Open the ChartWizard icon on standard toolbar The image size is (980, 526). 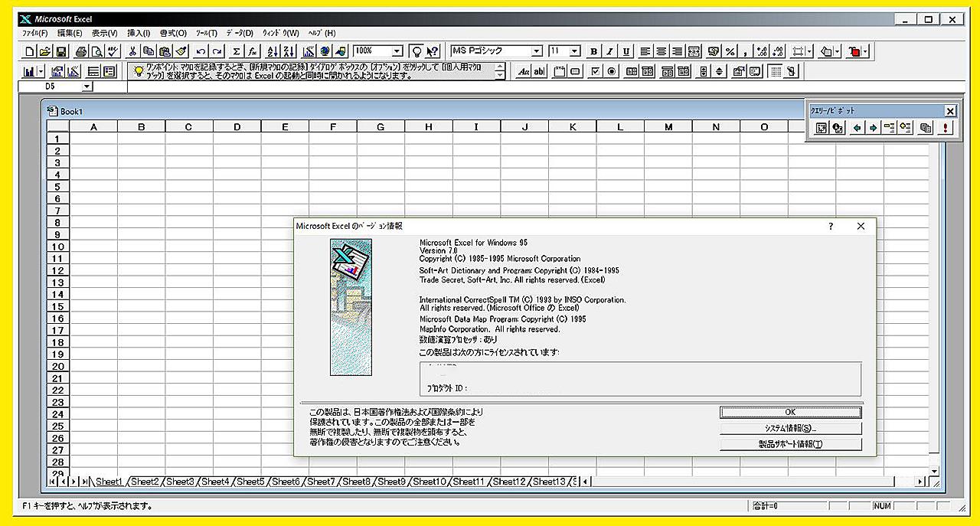click(309, 51)
